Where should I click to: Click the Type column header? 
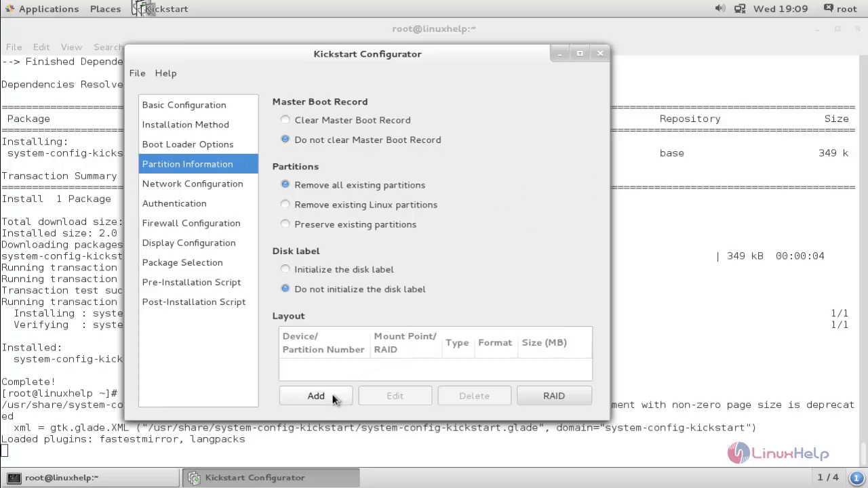tap(457, 343)
